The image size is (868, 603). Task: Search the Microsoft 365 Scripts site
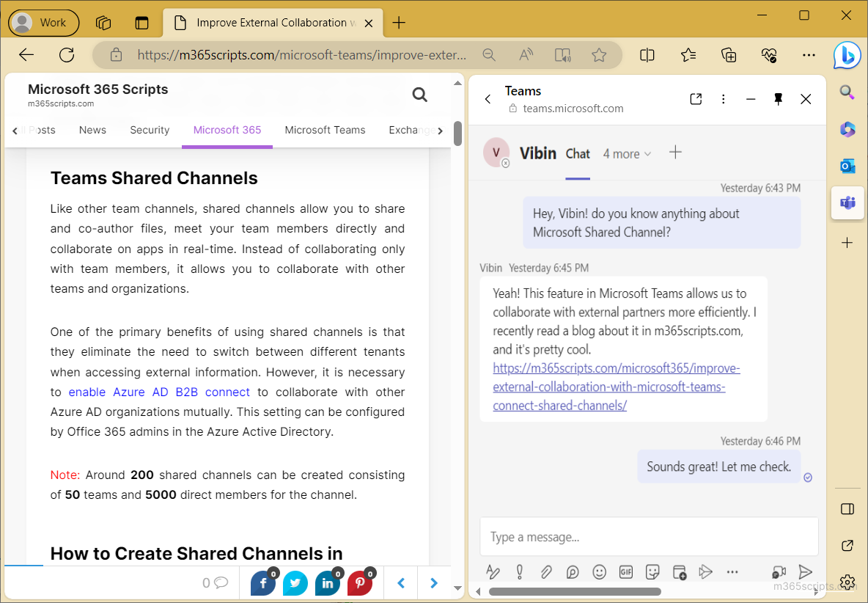pos(419,95)
